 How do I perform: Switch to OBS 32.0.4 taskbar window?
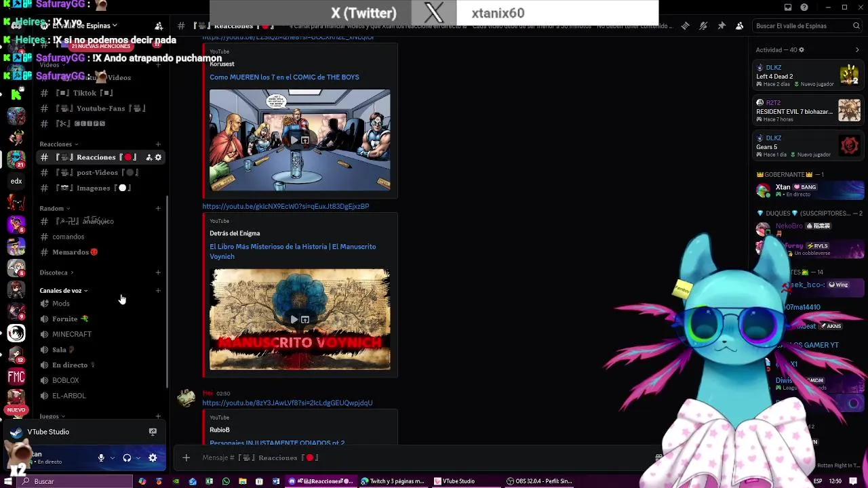pos(540,481)
